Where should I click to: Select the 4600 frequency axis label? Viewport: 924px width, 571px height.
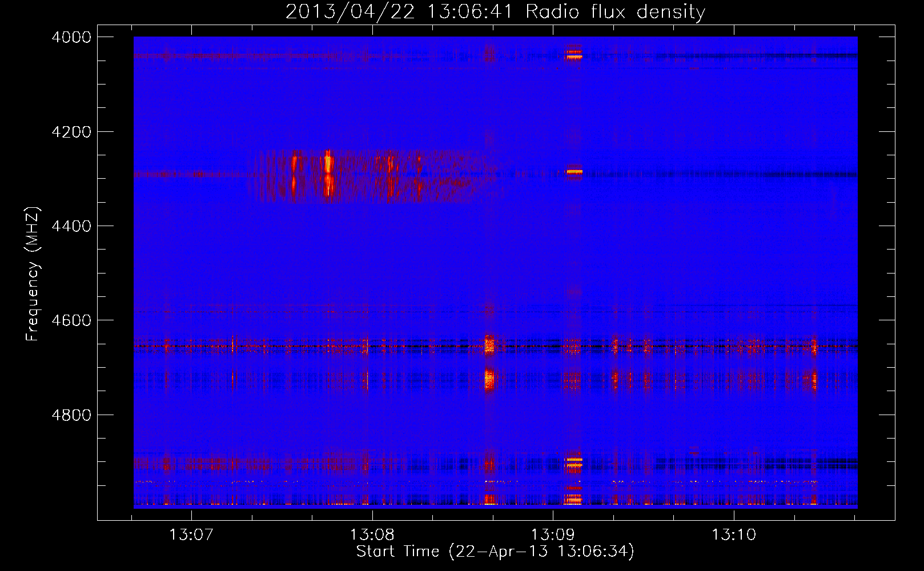71,320
